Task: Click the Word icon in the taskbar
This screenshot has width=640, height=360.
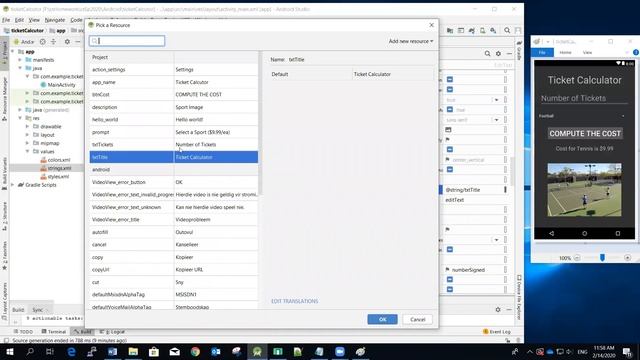Action: pos(112,352)
